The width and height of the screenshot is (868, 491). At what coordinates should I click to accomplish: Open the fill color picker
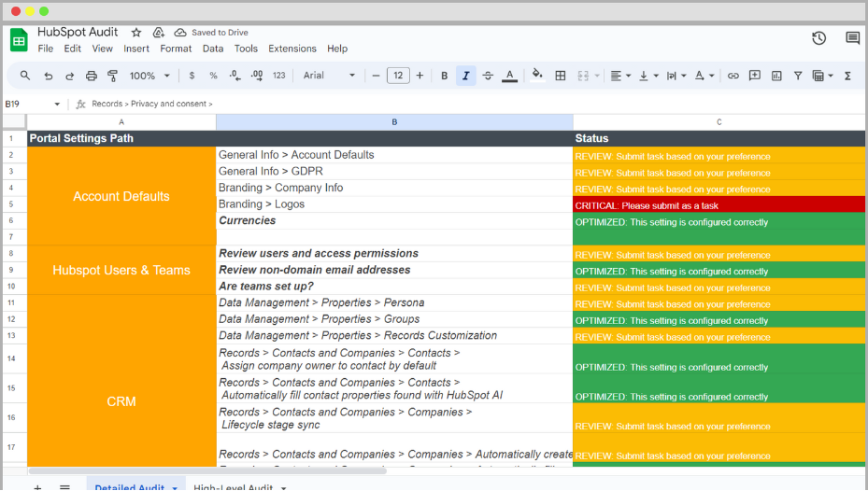coord(537,76)
